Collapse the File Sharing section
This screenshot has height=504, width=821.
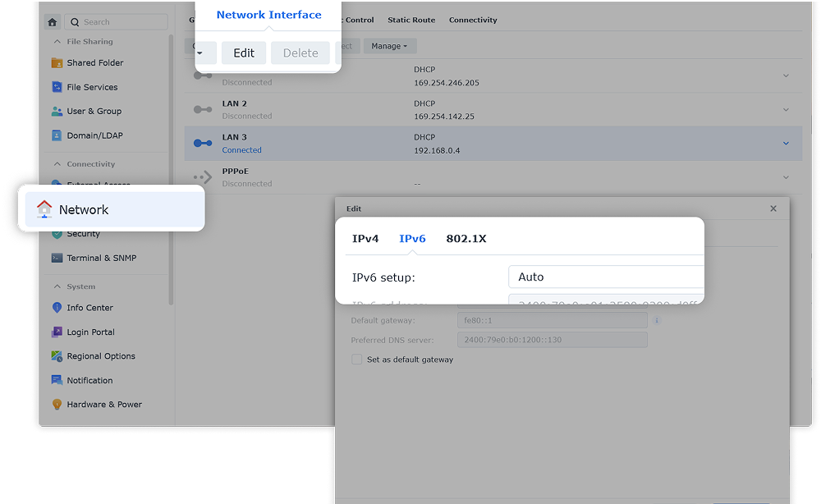click(57, 42)
